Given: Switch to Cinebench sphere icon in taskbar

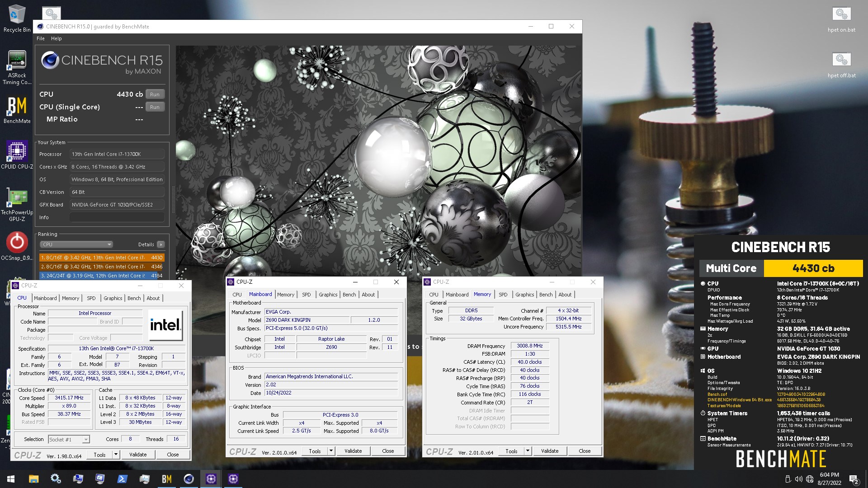Looking at the screenshot, I should (x=189, y=479).
